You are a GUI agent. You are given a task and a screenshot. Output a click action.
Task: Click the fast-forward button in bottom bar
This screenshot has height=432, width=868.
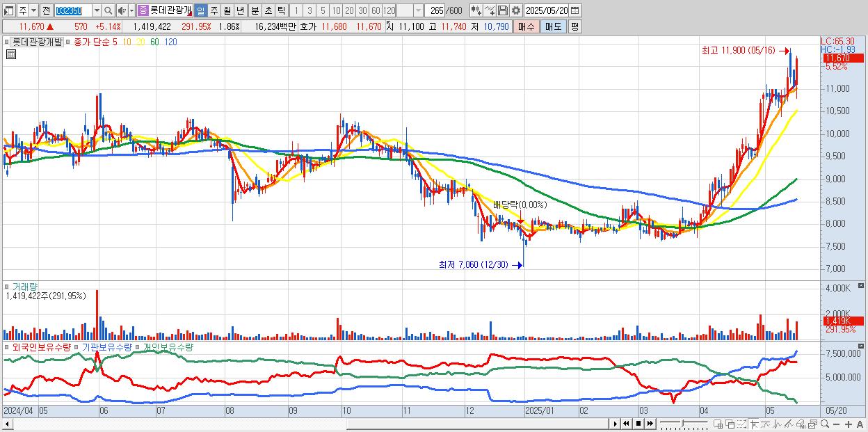[x=650, y=424]
